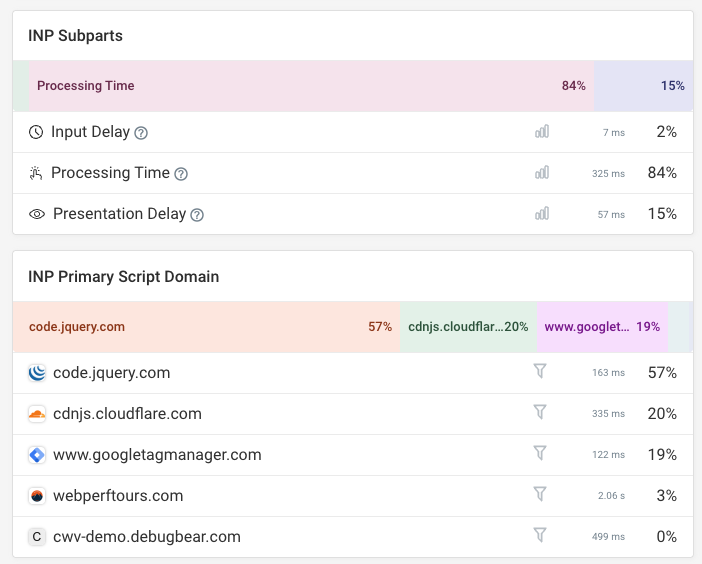This screenshot has height=564, width=702.
Task: Click the Presentation Delay row label
Action: tap(120, 214)
